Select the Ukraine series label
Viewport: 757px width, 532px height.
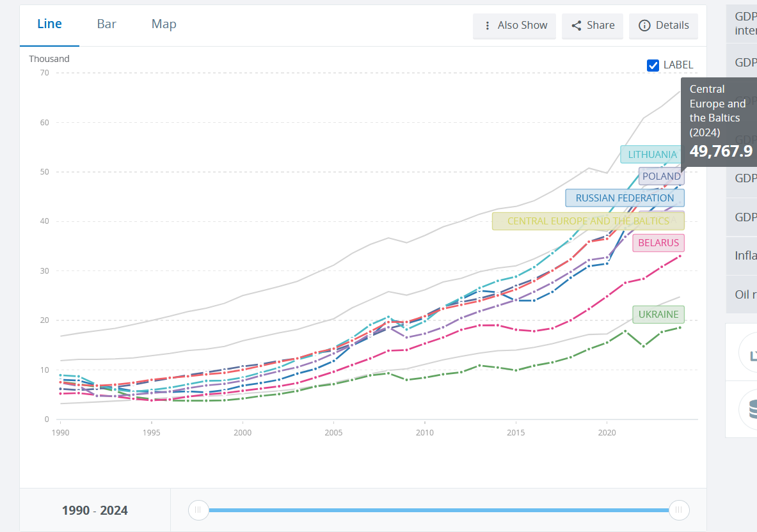click(x=658, y=315)
